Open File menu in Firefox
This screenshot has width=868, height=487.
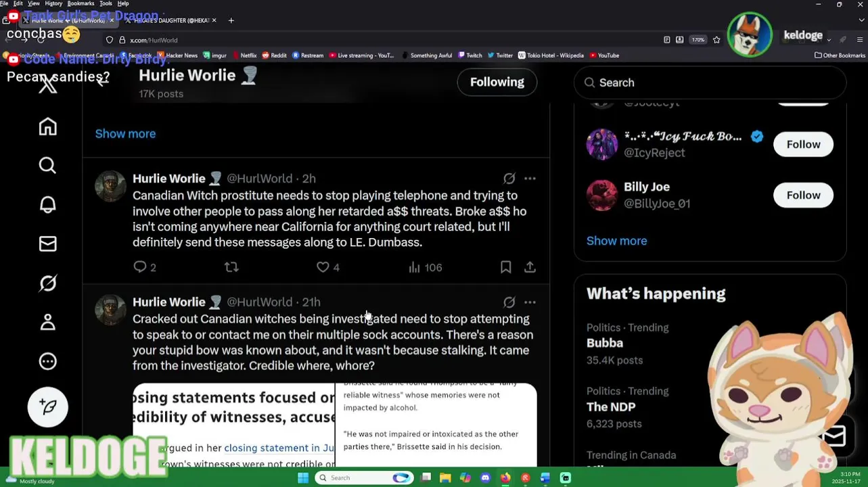click(x=5, y=3)
